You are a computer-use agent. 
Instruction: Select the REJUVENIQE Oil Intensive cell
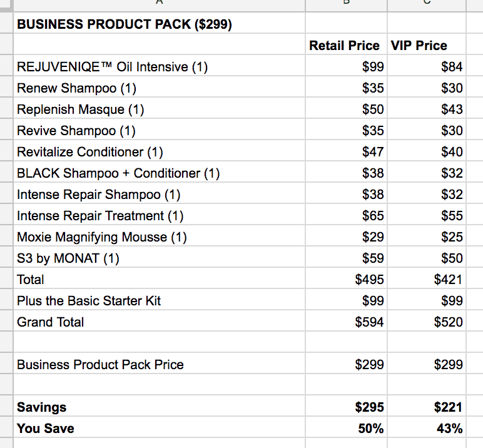pyautogui.click(x=113, y=67)
